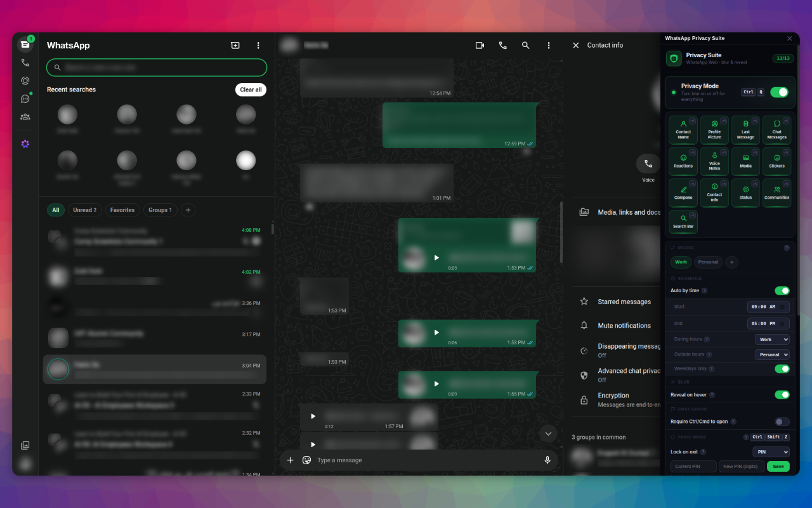Select the Work mode pill
Viewport: 812px width, 508px height.
[681, 262]
